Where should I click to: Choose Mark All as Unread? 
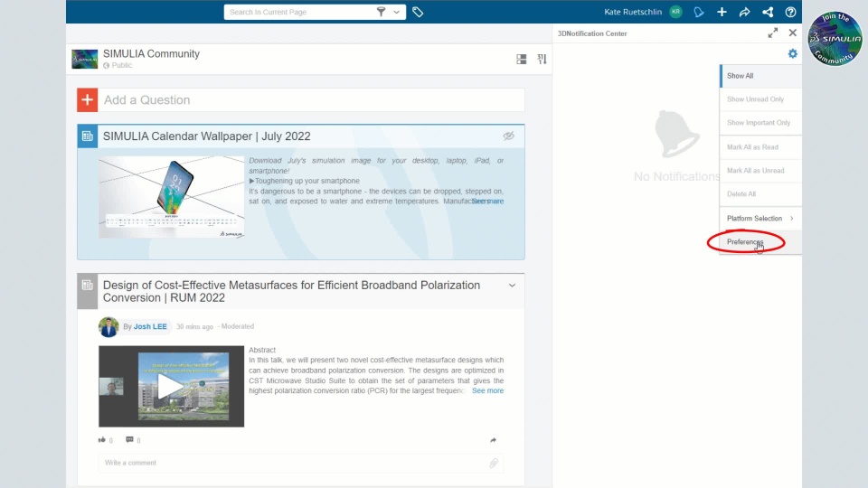coord(760,171)
